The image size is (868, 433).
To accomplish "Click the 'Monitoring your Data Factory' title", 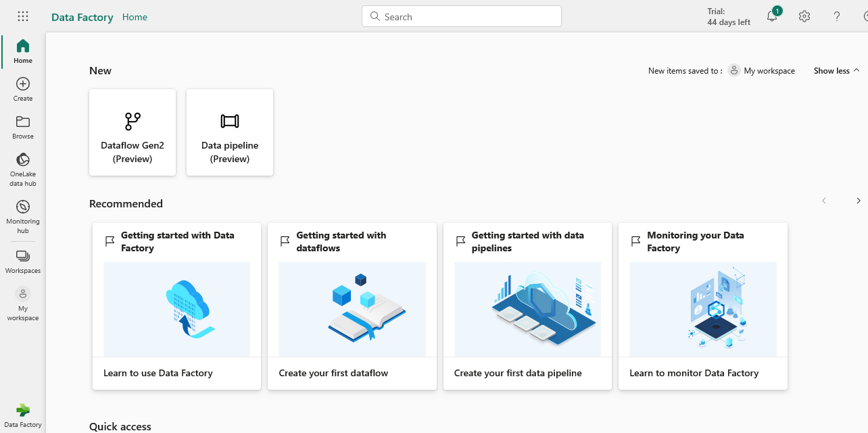I will 696,242.
